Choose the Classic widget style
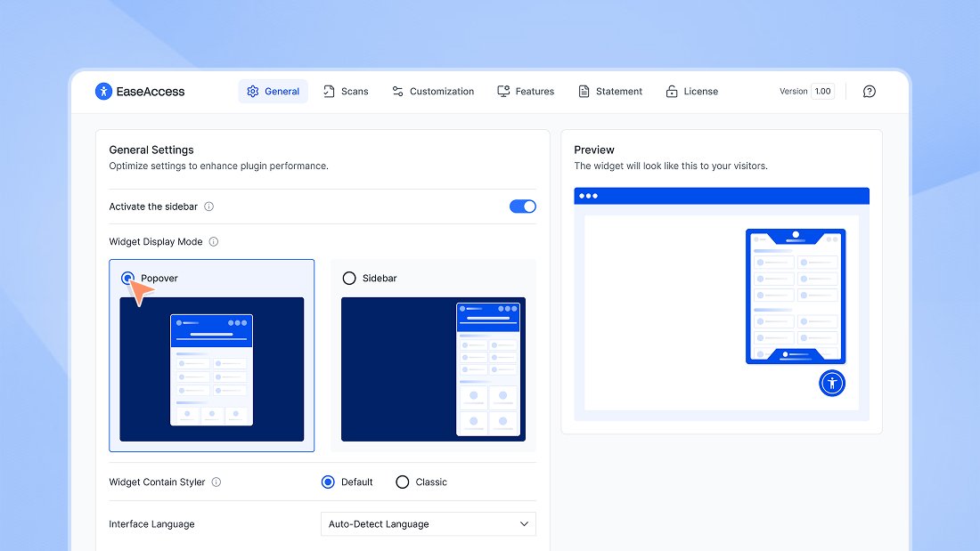 (402, 482)
